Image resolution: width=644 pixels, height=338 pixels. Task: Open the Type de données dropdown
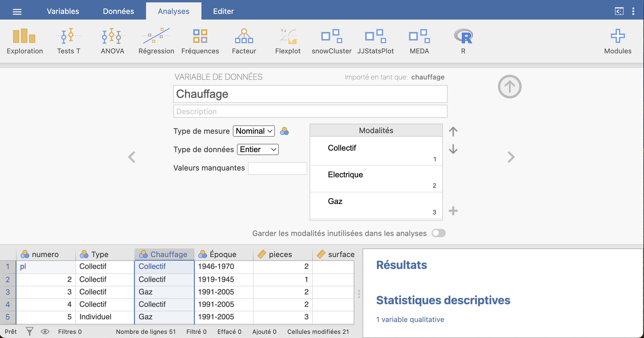click(x=258, y=149)
